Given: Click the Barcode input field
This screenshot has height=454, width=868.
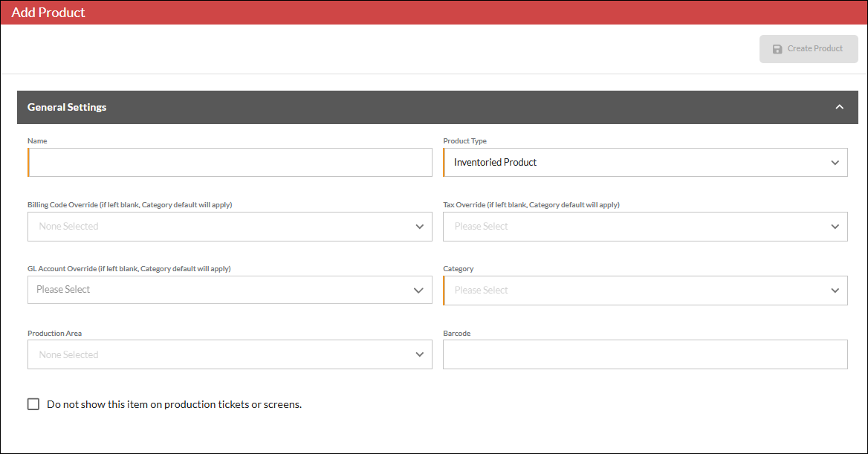Looking at the screenshot, I should [x=645, y=354].
